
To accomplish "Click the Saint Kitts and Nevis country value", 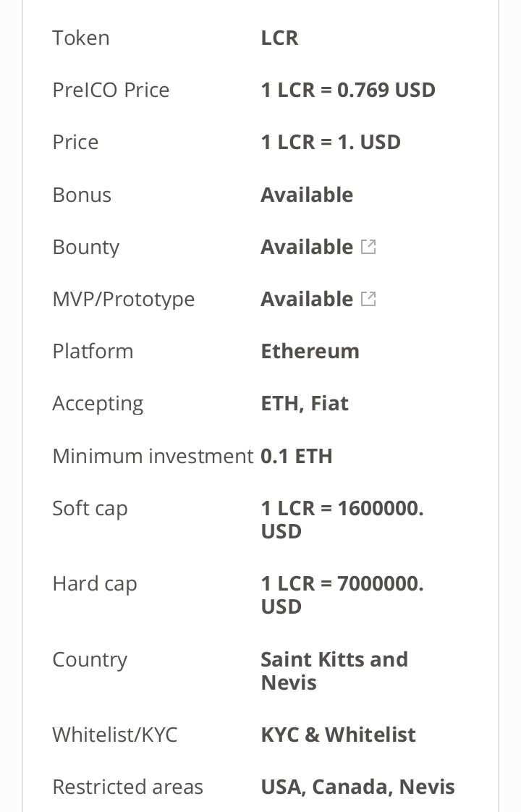I will tap(334, 671).
